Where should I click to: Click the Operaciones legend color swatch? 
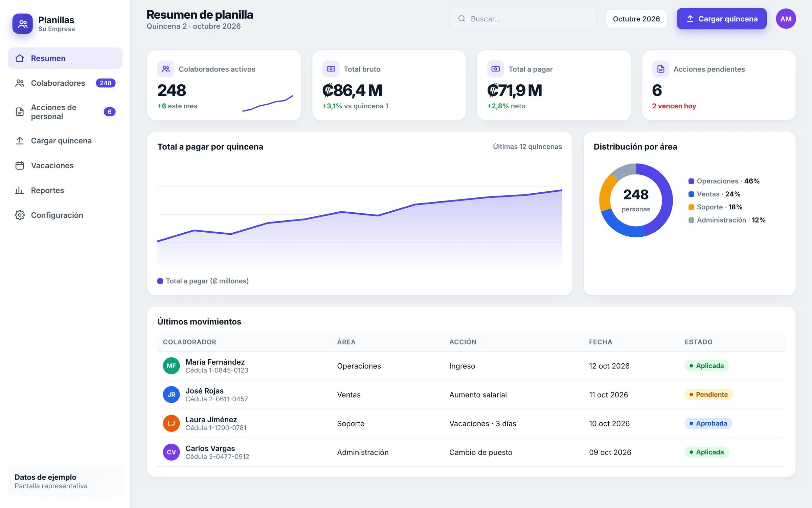coord(691,181)
